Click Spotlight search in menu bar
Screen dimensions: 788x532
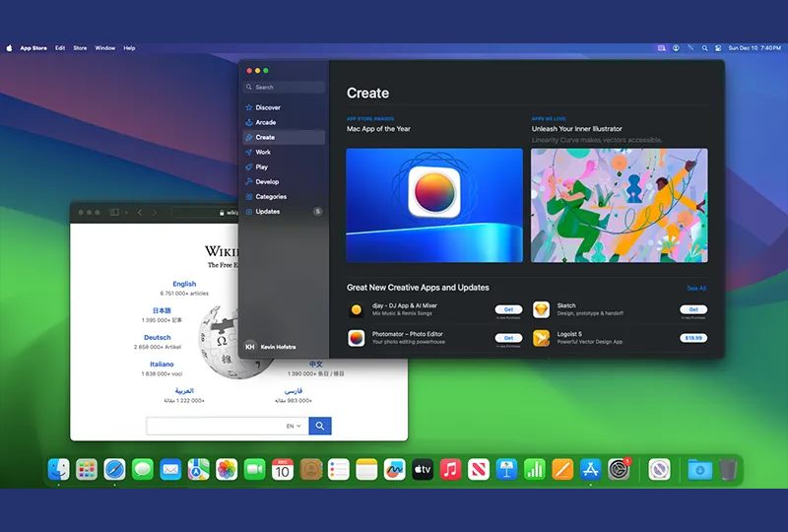704,48
